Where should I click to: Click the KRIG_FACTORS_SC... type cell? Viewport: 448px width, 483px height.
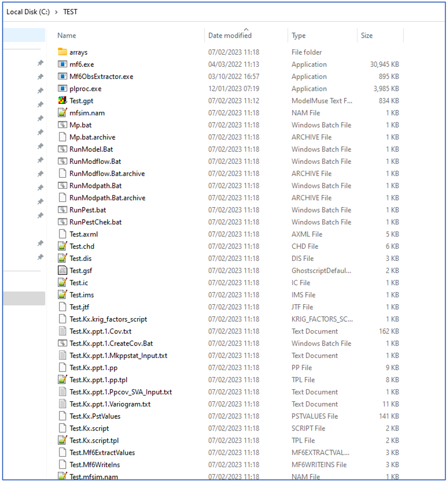point(322,319)
